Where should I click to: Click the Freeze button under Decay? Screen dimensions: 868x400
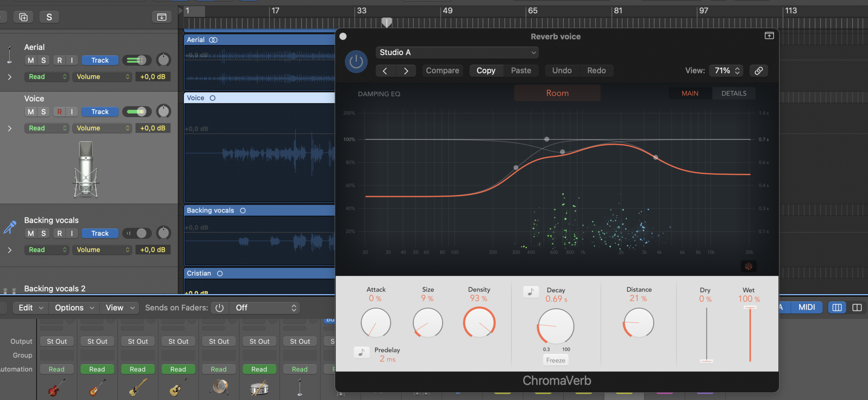tap(555, 360)
